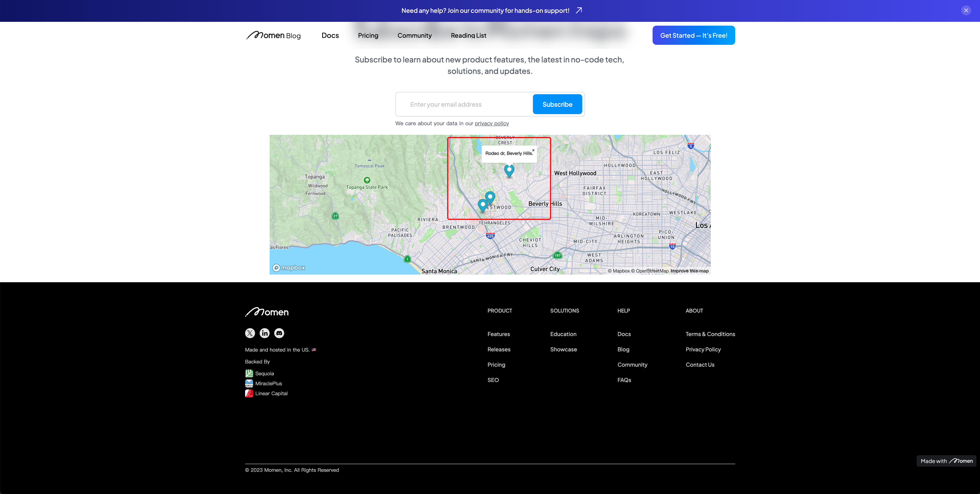Open the © OpenStreetMap attribution link
The width and height of the screenshot is (980, 494).
pos(650,271)
